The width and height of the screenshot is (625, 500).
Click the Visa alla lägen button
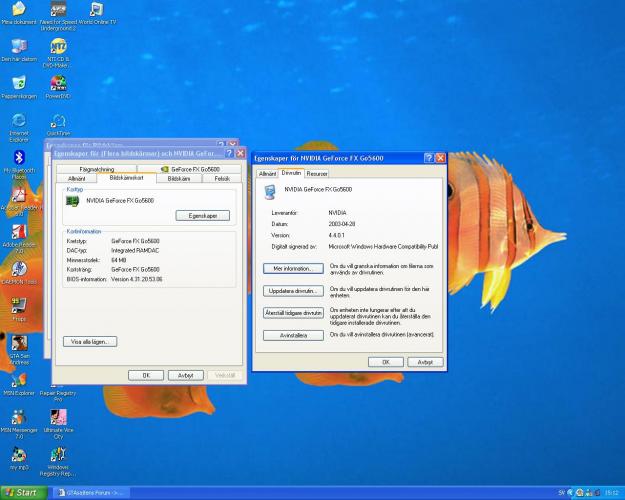(90, 341)
